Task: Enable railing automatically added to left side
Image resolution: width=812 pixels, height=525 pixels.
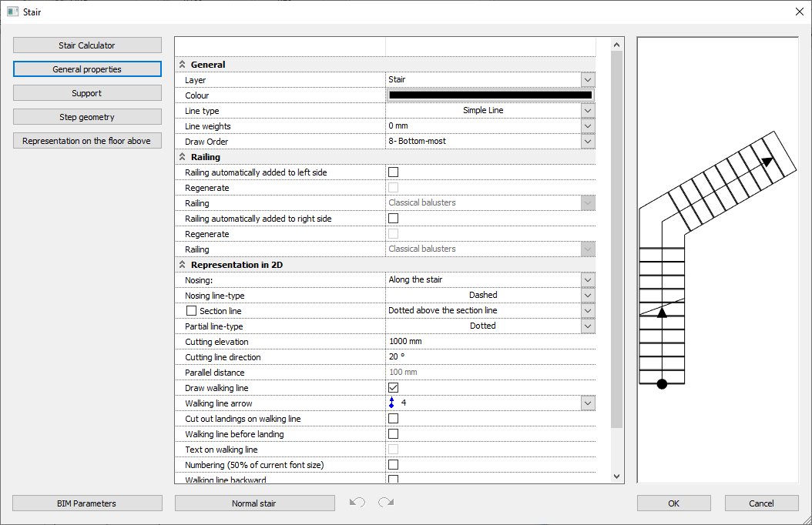Action: pos(393,172)
